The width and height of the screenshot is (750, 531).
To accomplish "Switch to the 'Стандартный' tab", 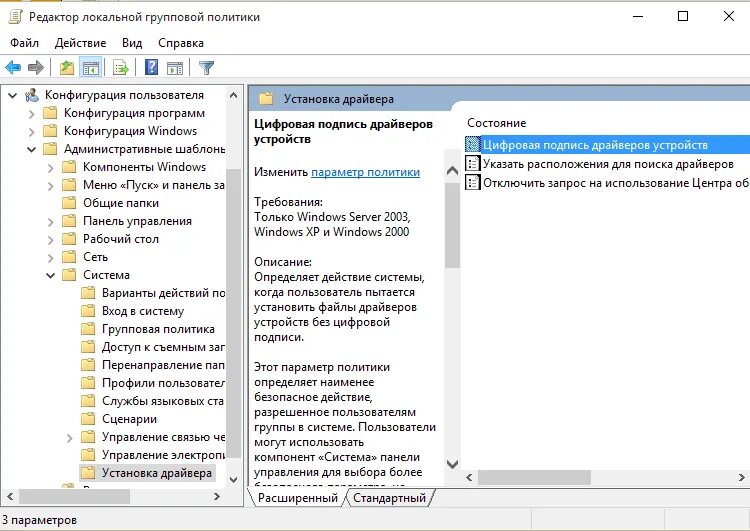I will point(389,498).
